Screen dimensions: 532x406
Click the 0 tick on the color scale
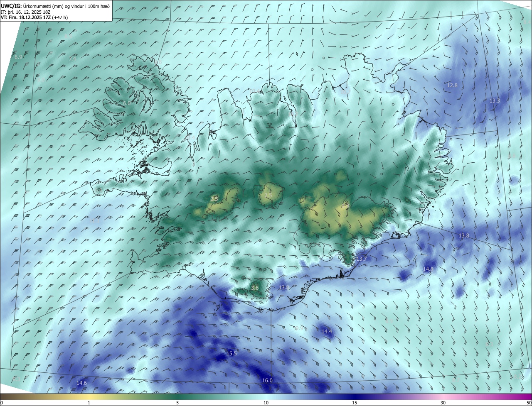2,403
